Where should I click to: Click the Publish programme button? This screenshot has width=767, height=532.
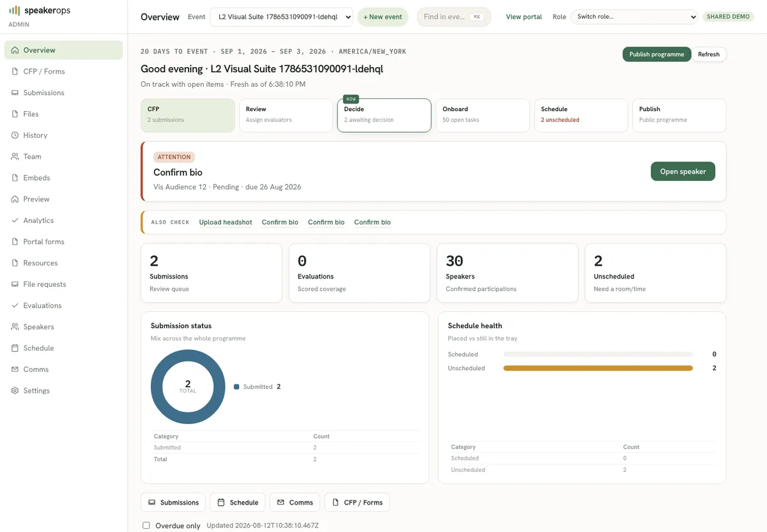(657, 54)
